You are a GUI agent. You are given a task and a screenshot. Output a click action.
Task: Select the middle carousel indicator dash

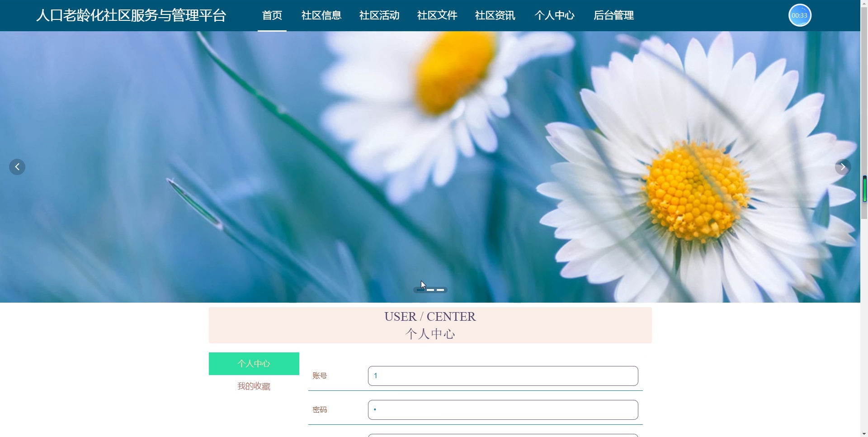(430, 290)
